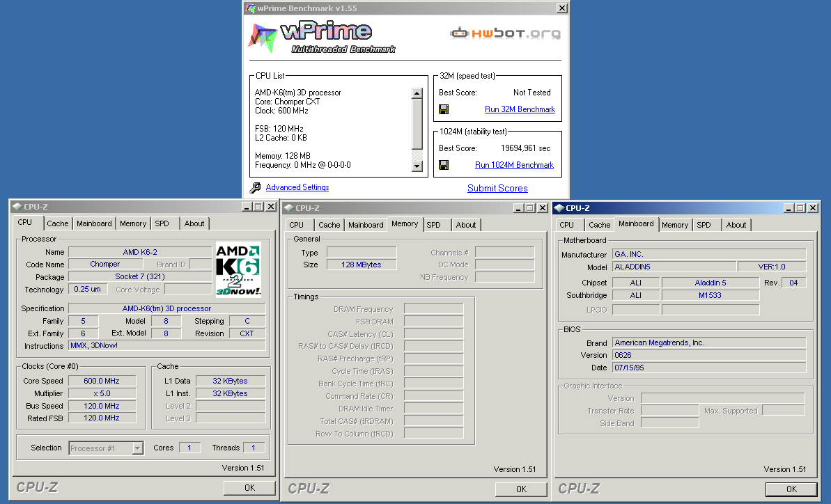Run the 1024M Benchmark

(514, 165)
